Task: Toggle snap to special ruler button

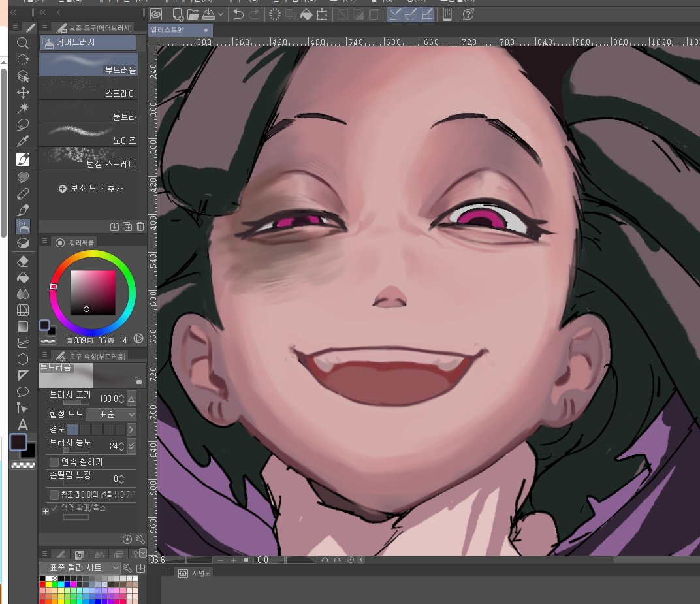Action: pyautogui.click(x=411, y=15)
